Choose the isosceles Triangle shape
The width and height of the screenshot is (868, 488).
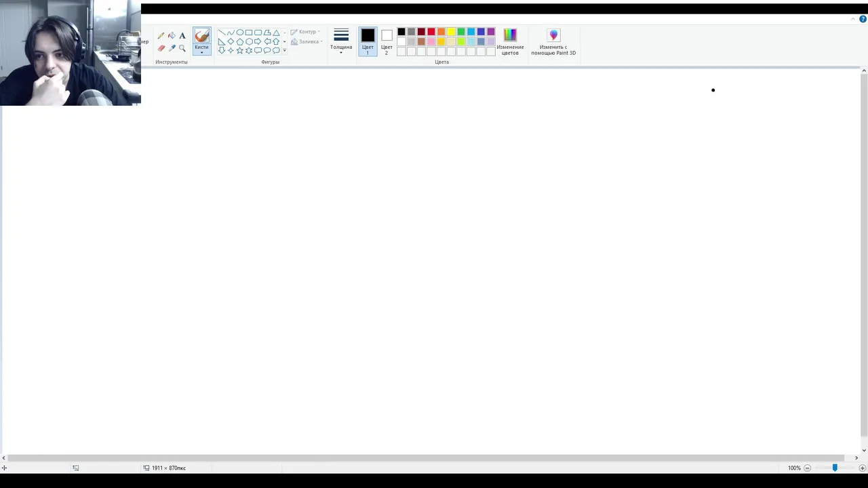pos(276,33)
